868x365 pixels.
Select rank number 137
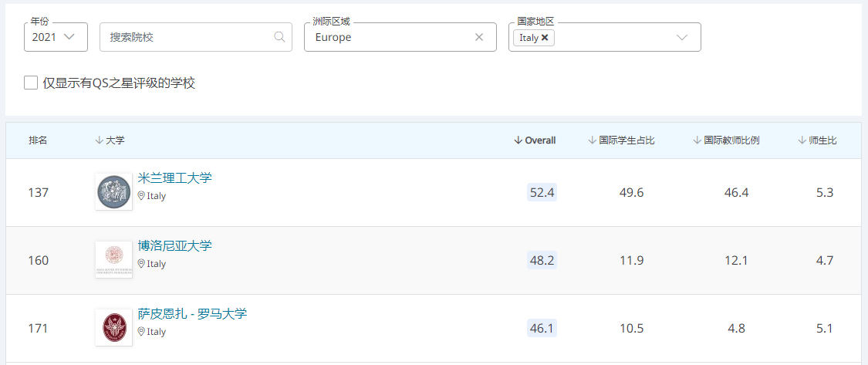pos(39,193)
